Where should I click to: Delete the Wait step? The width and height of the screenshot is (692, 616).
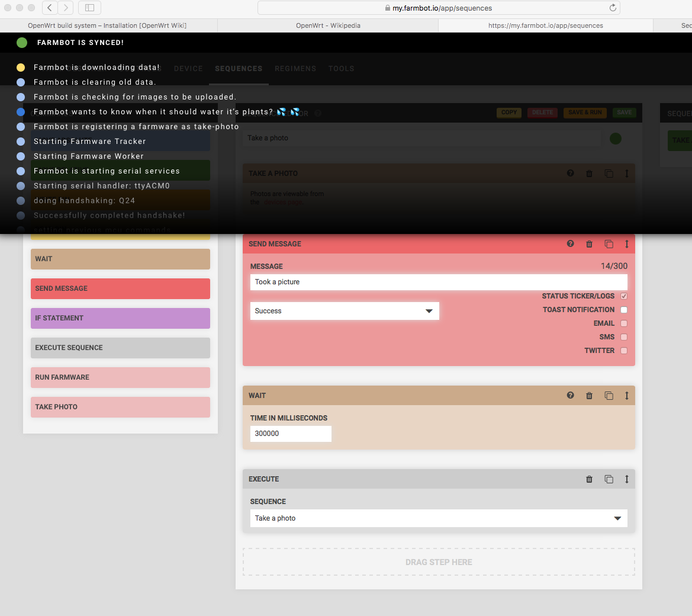(589, 396)
